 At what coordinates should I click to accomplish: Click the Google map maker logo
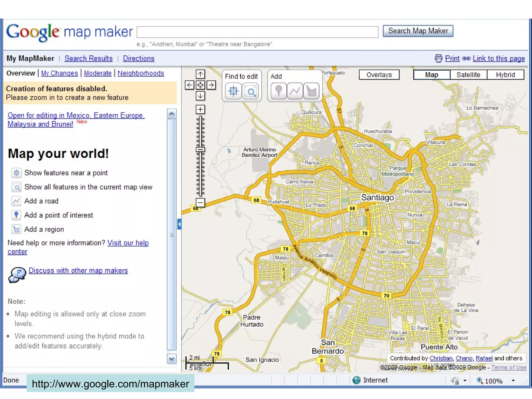[69, 32]
